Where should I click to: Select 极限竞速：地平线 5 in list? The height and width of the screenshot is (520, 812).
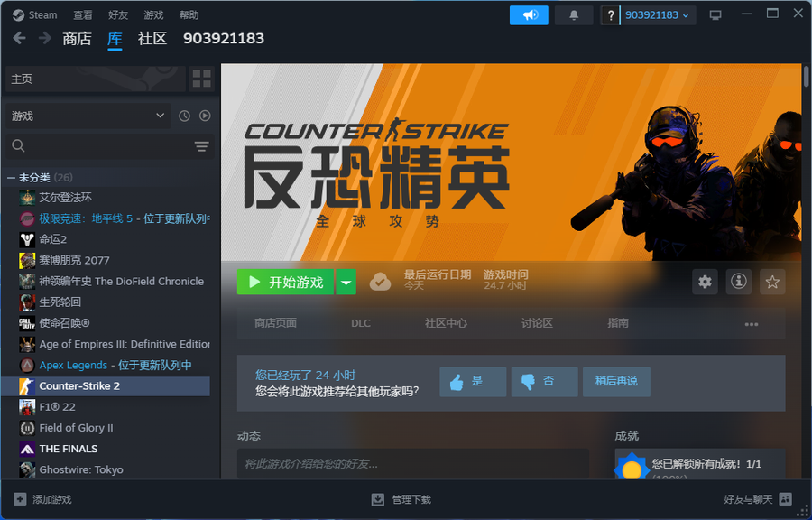click(115, 218)
